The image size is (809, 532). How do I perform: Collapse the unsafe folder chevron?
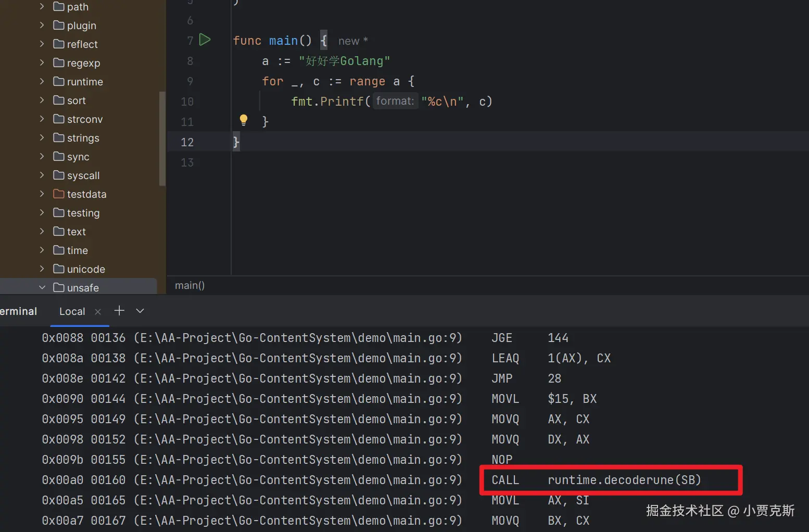point(42,287)
